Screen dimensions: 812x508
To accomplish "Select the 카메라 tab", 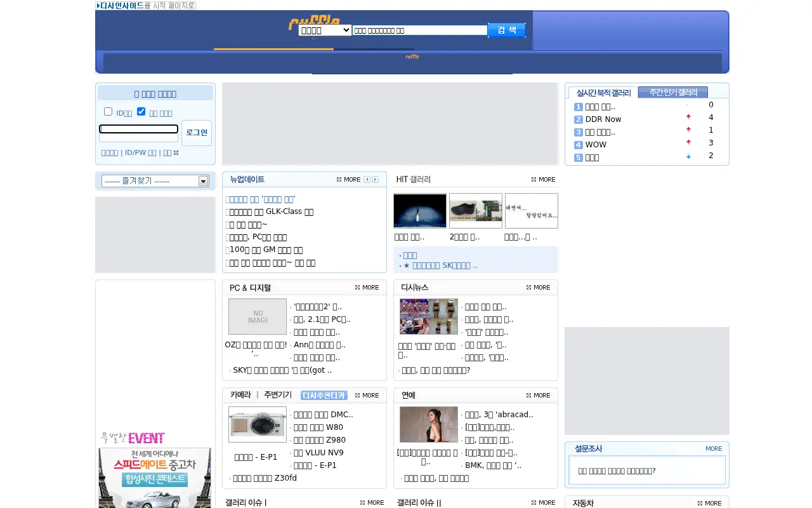I will [240, 395].
